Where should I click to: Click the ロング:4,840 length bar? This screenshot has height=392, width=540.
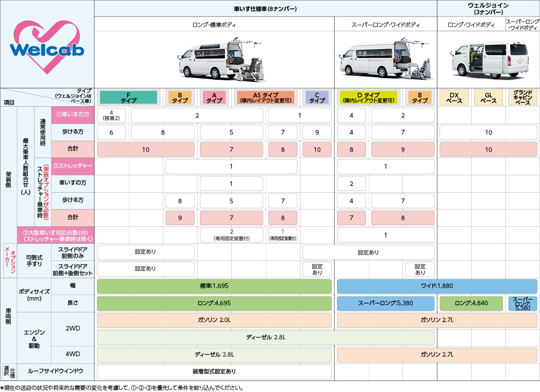pyautogui.click(x=471, y=303)
